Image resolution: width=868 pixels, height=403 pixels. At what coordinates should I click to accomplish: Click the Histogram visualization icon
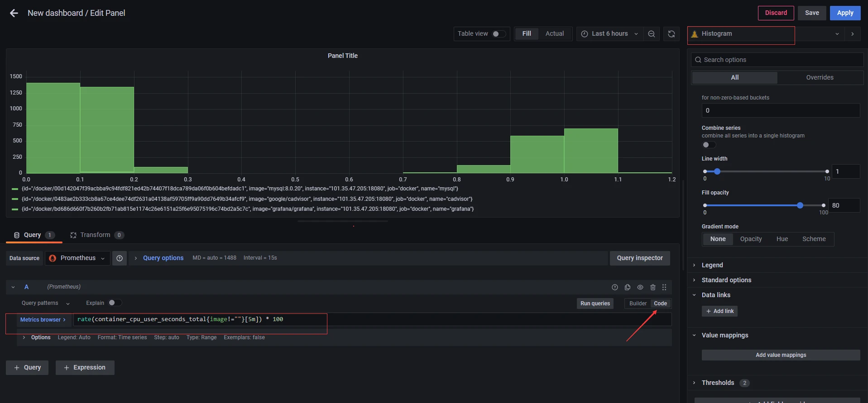point(695,34)
